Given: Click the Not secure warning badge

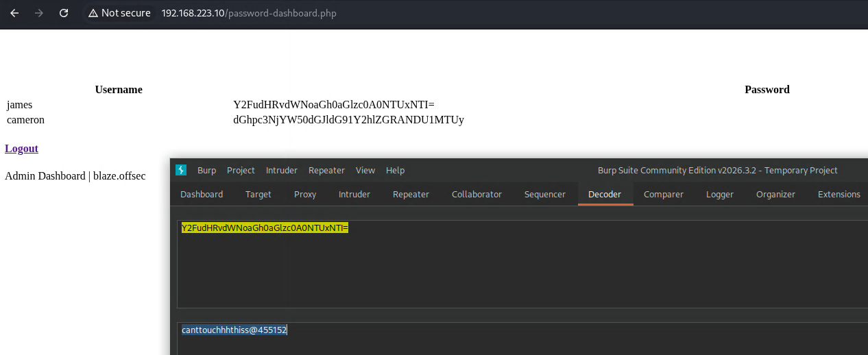Looking at the screenshot, I should [x=119, y=13].
